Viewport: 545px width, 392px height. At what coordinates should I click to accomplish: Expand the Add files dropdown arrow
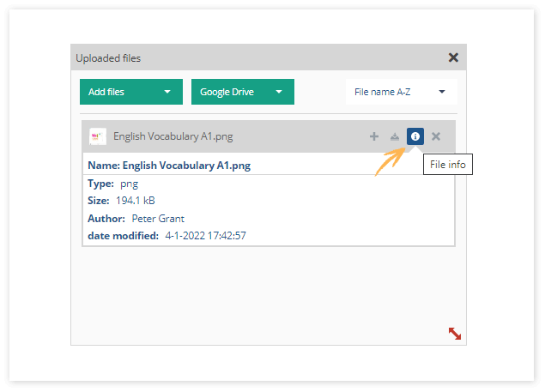click(x=167, y=92)
